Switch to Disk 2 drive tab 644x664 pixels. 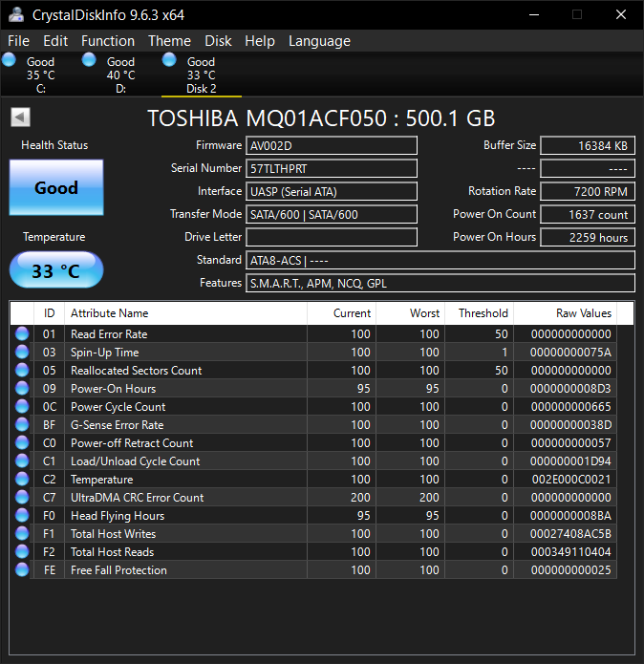pyautogui.click(x=201, y=75)
